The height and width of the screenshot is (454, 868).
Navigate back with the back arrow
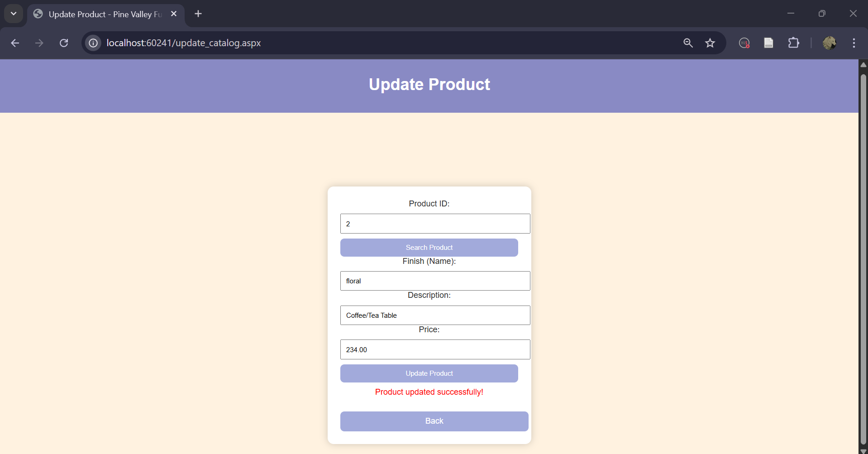tap(15, 43)
